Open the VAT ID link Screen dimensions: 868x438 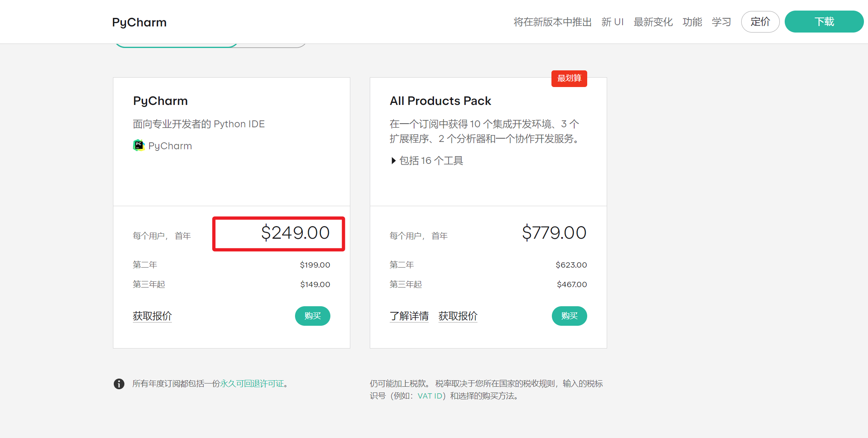click(x=430, y=396)
